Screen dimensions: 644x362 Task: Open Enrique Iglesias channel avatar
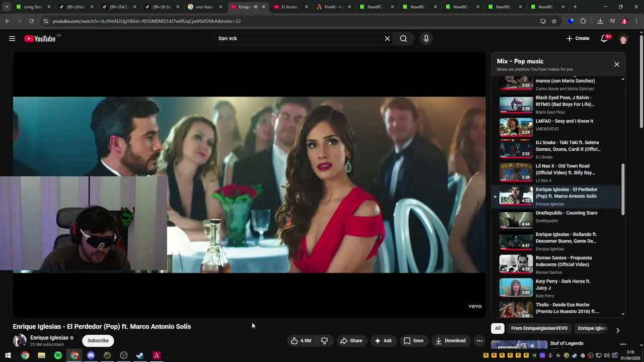click(20, 341)
